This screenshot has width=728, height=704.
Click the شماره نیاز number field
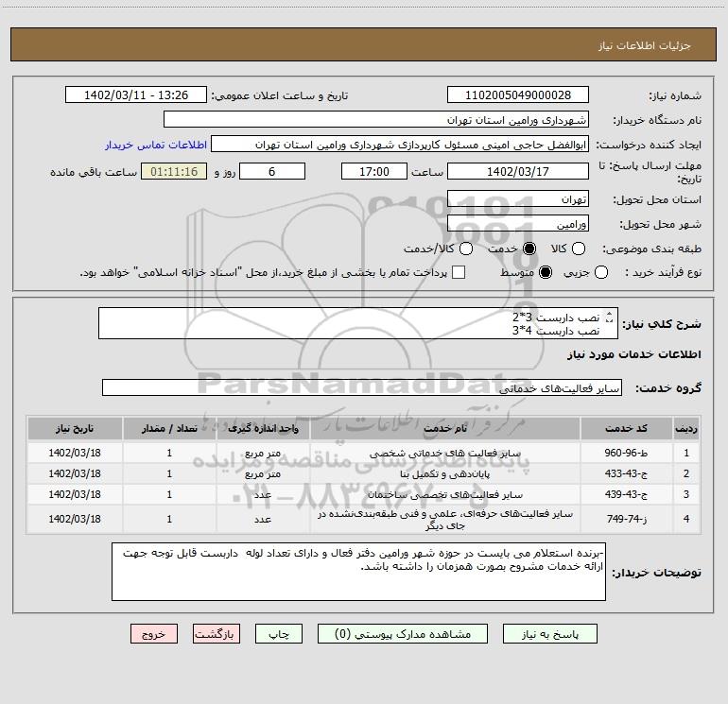pyautogui.click(x=518, y=94)
